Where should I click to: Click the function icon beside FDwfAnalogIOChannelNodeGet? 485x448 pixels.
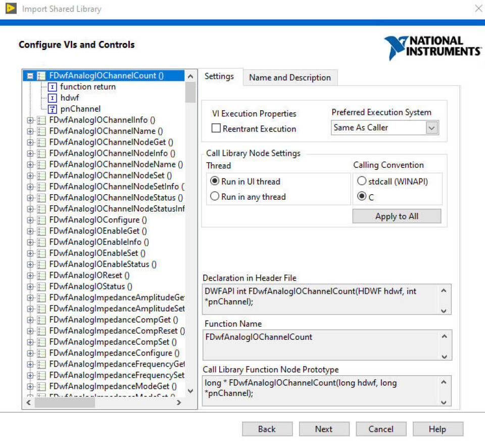point(41,143)
